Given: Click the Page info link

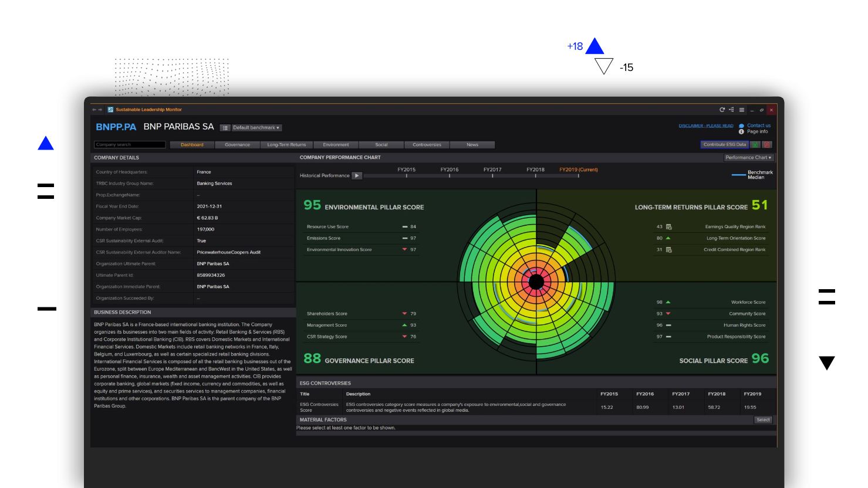Looking at the screenshot, I should tap(758, 131).
